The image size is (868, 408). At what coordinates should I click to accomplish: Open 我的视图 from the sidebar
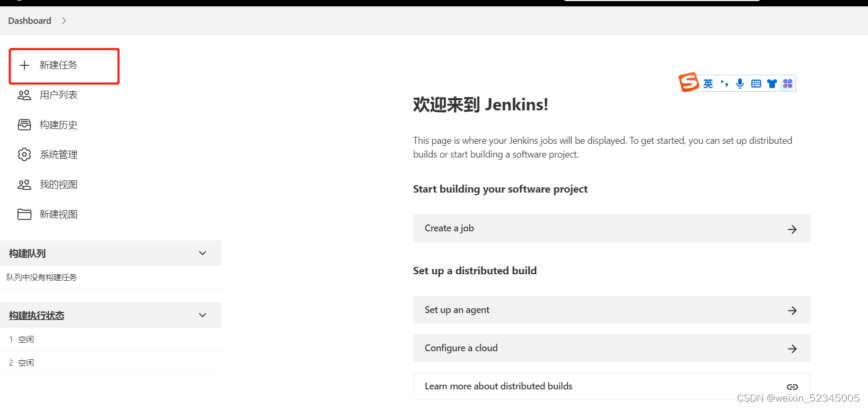pos(58,185)
